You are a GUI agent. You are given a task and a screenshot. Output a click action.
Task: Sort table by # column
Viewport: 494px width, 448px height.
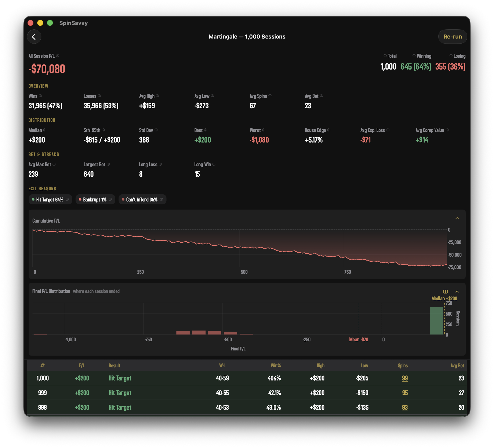click(x=42, y=366)
